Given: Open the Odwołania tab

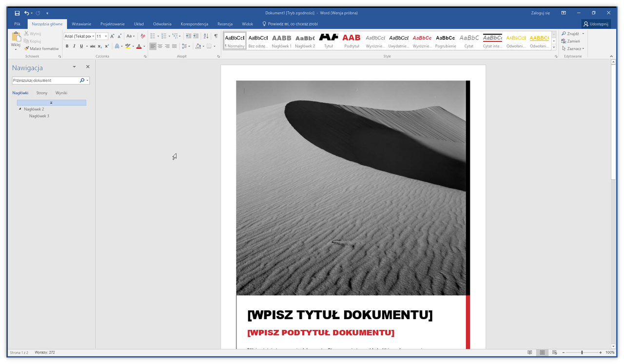Looking at the screenshot, I should point(162,24).
